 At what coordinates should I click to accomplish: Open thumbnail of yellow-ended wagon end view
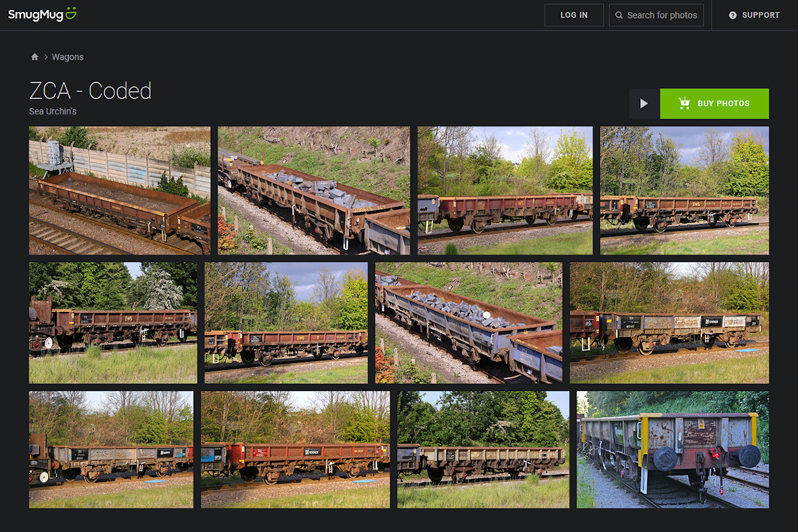click(x=672, y=450)
